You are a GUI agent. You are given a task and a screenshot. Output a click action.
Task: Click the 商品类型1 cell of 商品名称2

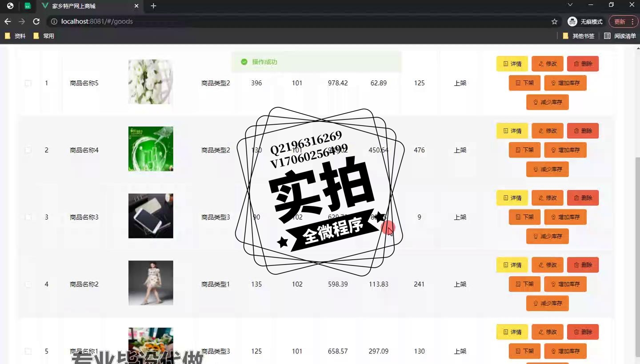(216, 284)
